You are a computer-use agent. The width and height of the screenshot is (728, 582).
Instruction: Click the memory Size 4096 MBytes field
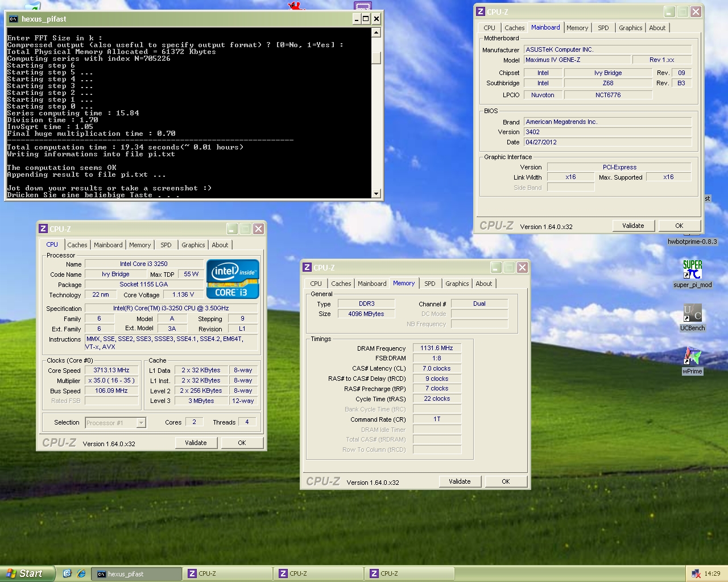pos(366,314)
